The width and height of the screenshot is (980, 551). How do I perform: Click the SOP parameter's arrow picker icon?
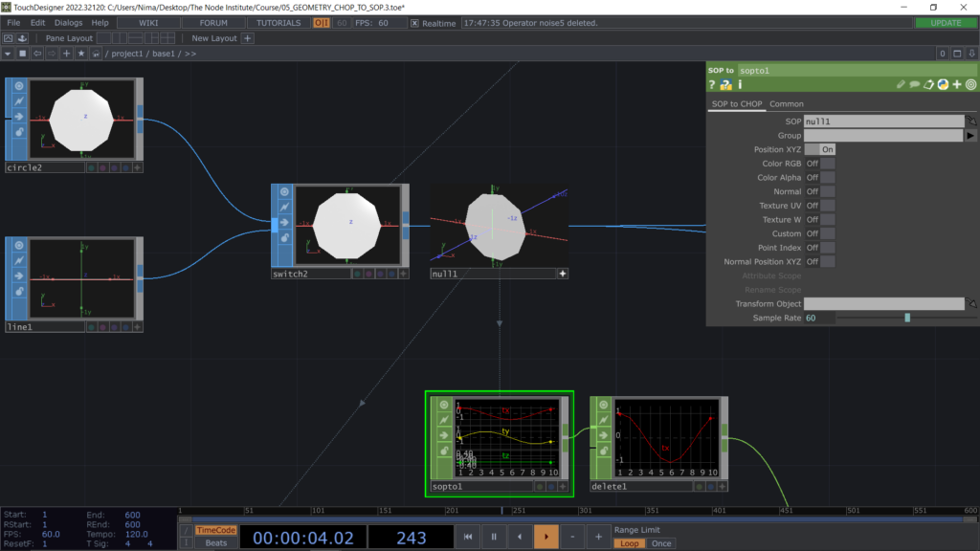970,121
